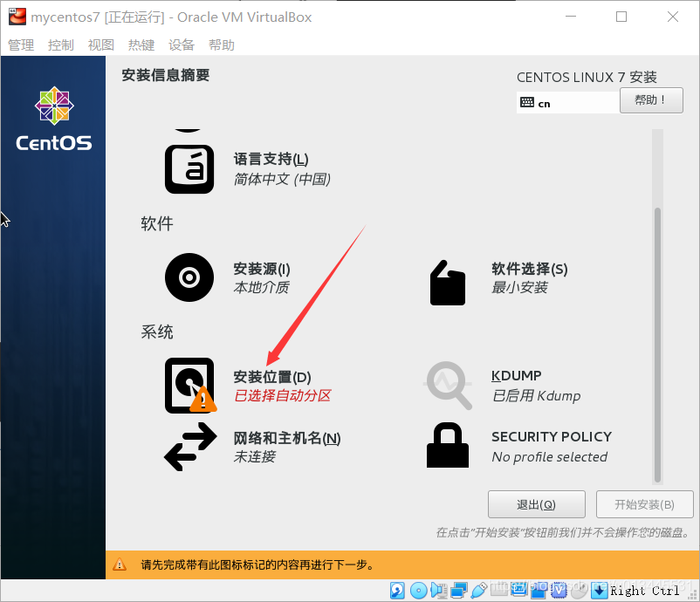The image size is (700, 602).
Task: Click the optical disc status icon
Action: point(418,591)
